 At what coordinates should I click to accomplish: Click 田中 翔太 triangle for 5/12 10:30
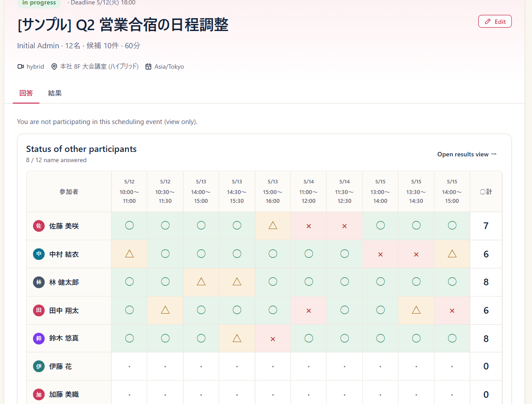(165, 310)
